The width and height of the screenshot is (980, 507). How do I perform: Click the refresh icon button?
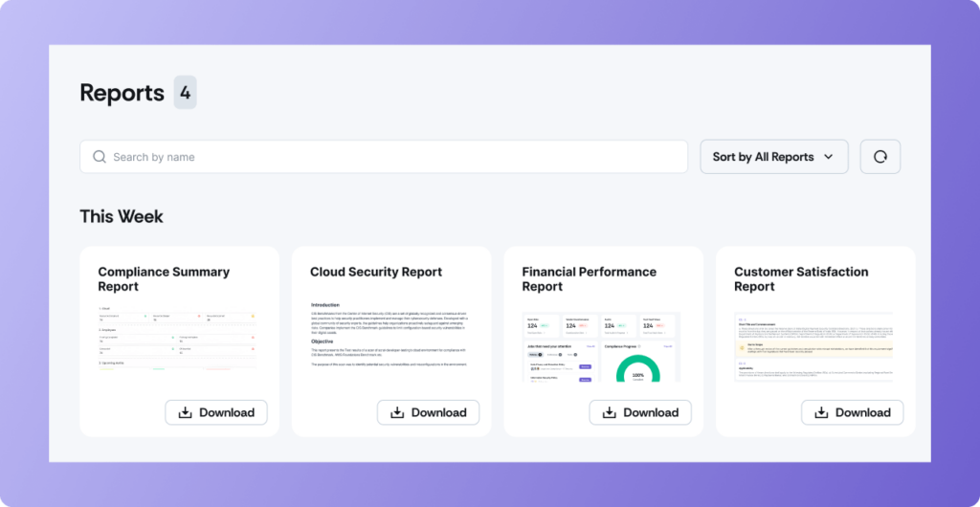click(880, 157)
